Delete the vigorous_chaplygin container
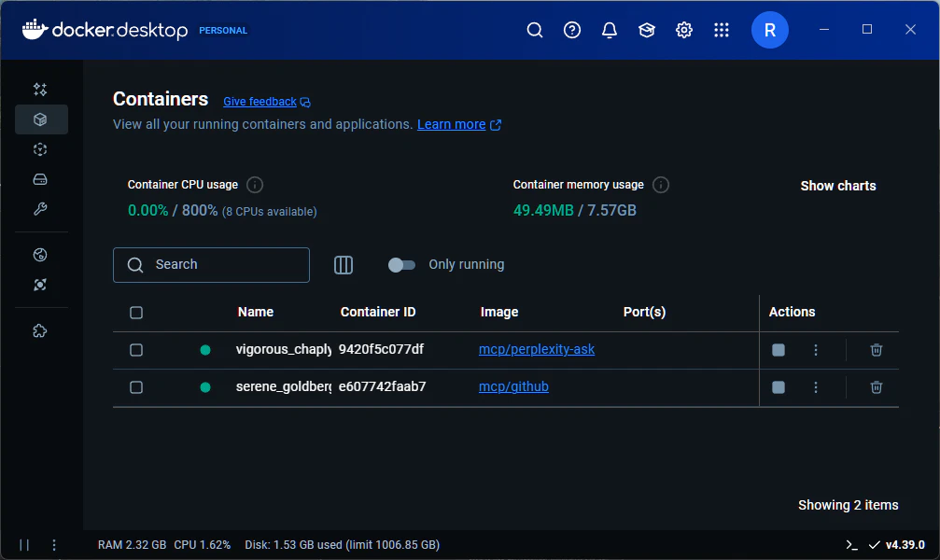The width and height of the screenshot is (940, 560). pos(876,350)
